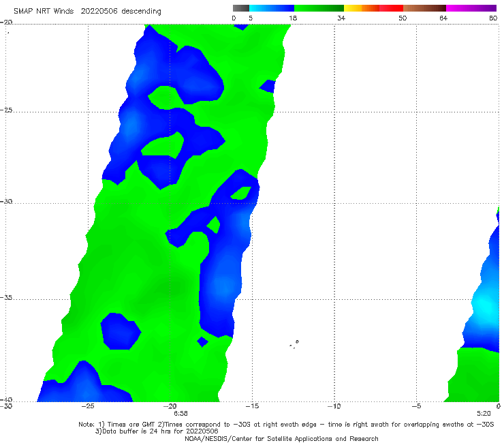Image resolution: width=504 pixels, height=443 pixels.
Task: Click the longitude axis label '-5'
Action: click(x=417, y=406)
